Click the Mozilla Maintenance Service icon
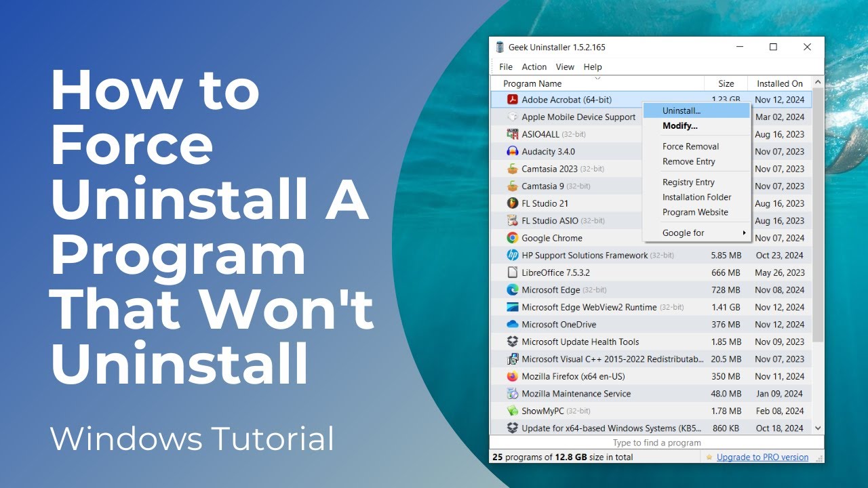868x488 pixels. (513, 394)
